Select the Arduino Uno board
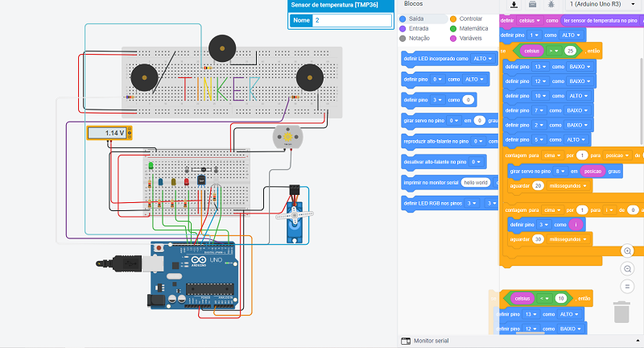The width and height of the screenshot is (644, 348). tap(195, 275)
